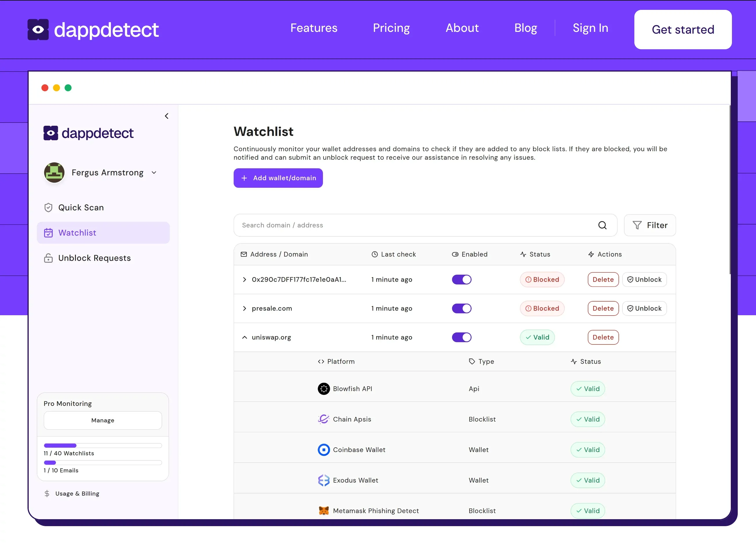Expand the presale.com row
This screenshot has width=756, height=547.
[x=244, y=309]
